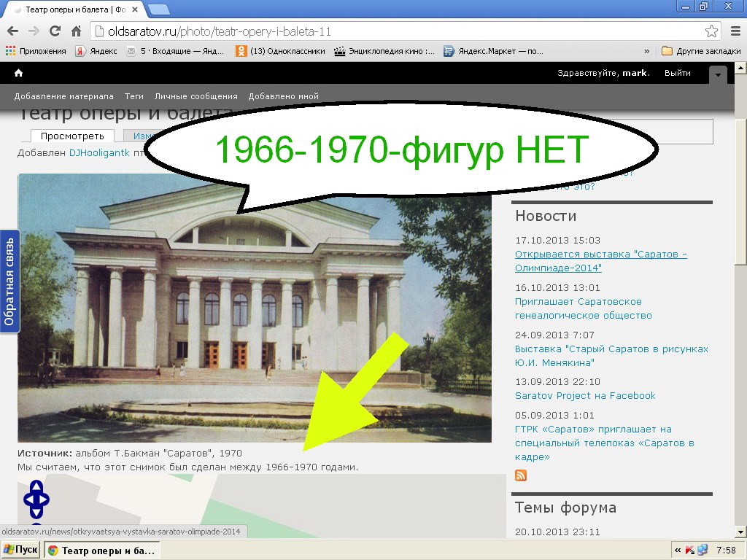Open the Одноклассники bookmark

280,51
